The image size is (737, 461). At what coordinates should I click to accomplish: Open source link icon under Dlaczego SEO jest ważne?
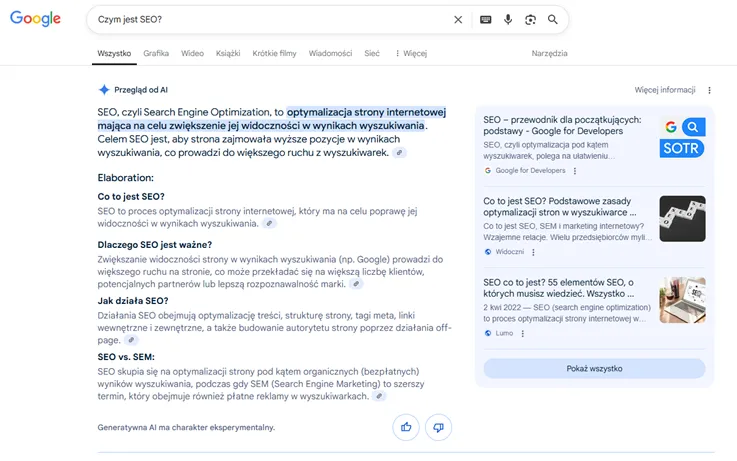click(356, 284)
